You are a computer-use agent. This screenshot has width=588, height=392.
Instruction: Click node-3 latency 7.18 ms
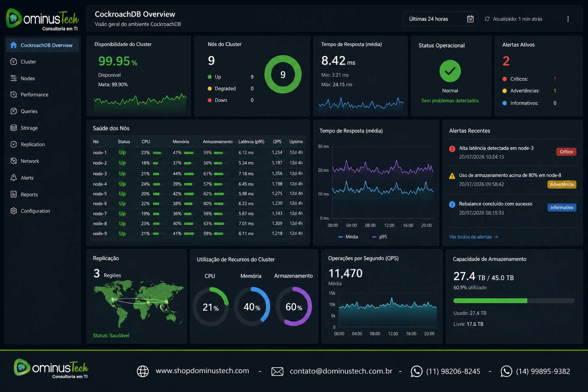click(x=246, y=174)
